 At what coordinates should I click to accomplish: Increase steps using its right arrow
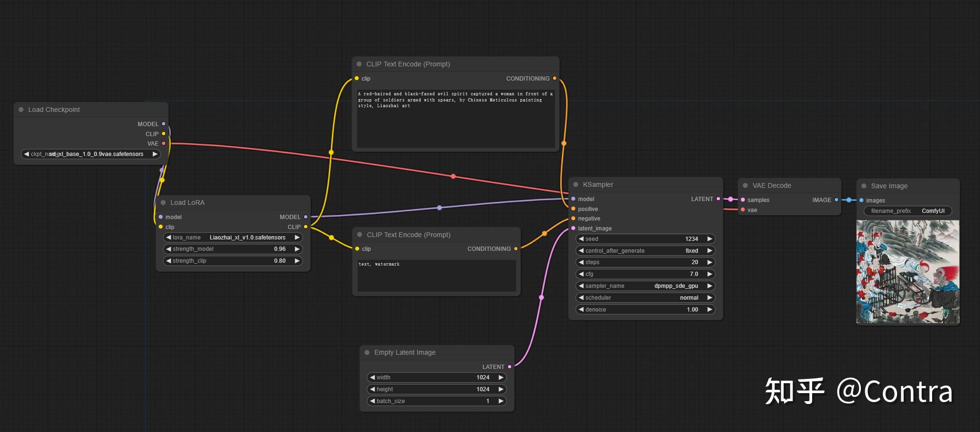(x=709, y=262)
